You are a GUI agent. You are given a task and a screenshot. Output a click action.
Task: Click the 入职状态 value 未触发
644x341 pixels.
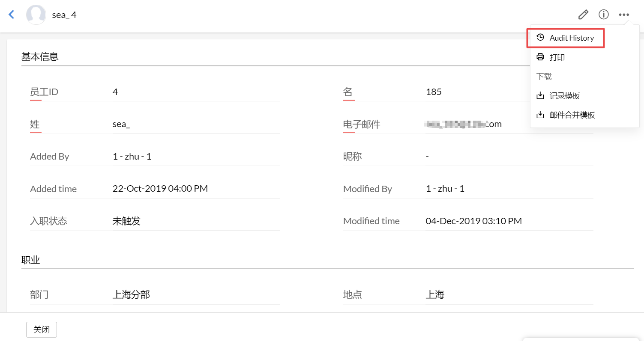click(126, 221)
